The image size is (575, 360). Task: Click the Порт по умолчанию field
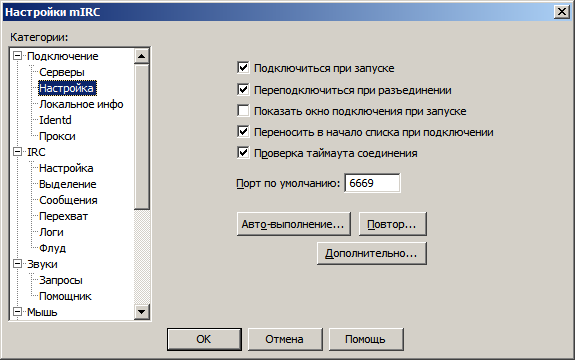372,183
